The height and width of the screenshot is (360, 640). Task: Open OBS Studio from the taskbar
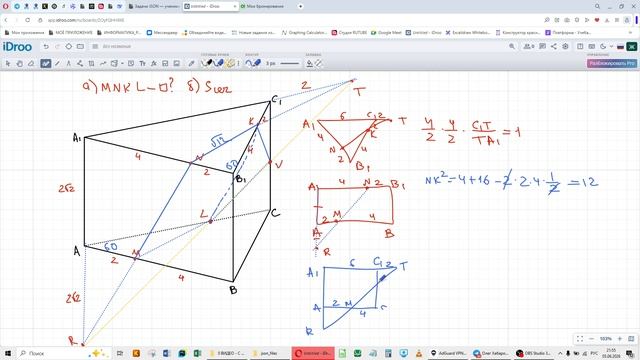coord(534,353)
